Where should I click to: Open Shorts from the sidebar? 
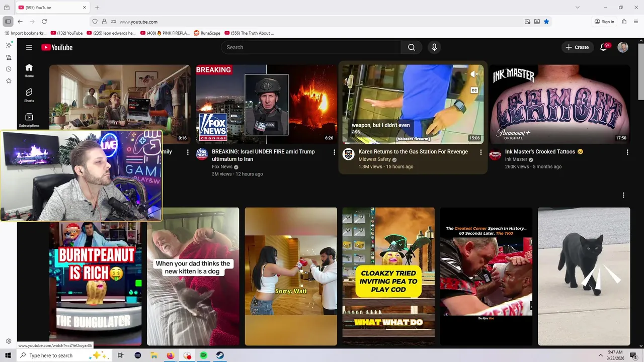[29, 95]
